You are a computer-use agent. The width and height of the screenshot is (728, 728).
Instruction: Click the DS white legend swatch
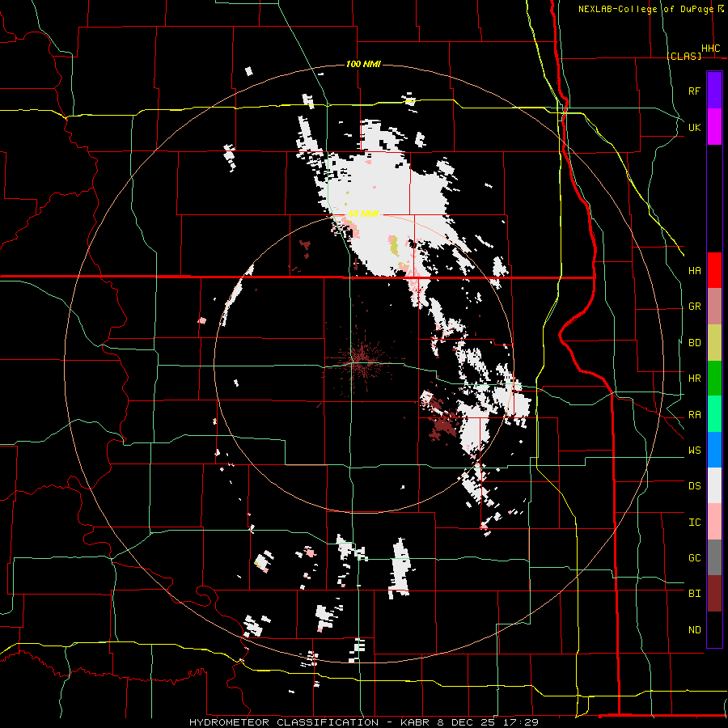[x=714, y=485]
